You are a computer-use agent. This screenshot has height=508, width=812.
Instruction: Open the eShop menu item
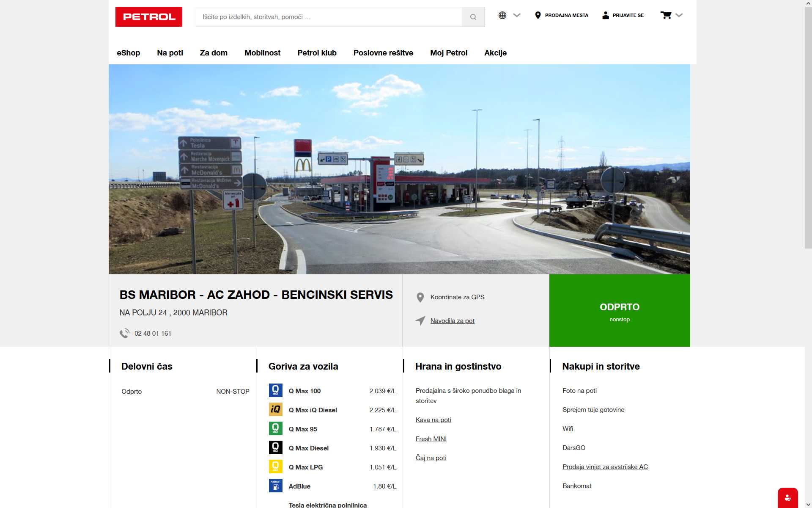tap(128, 53)
